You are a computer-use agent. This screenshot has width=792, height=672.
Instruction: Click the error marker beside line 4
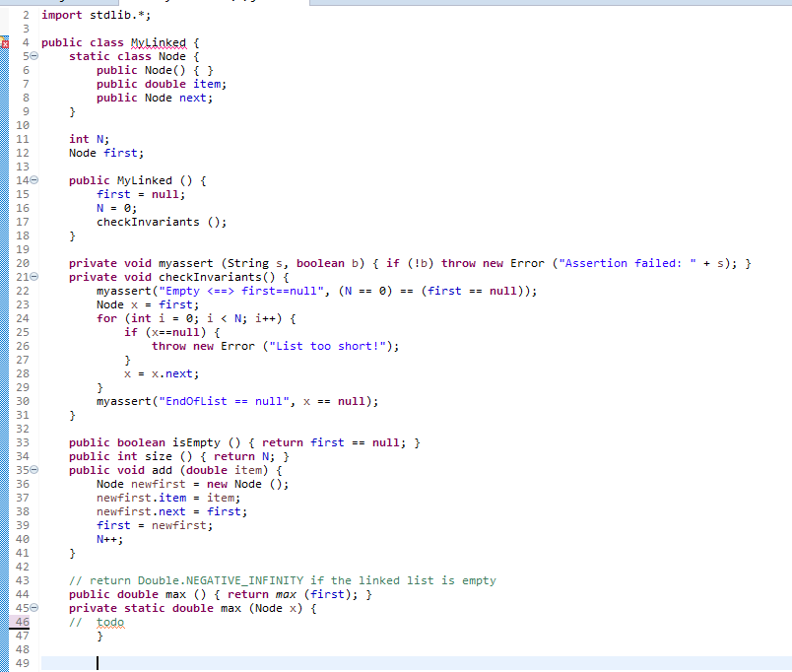tap(4, 42)
